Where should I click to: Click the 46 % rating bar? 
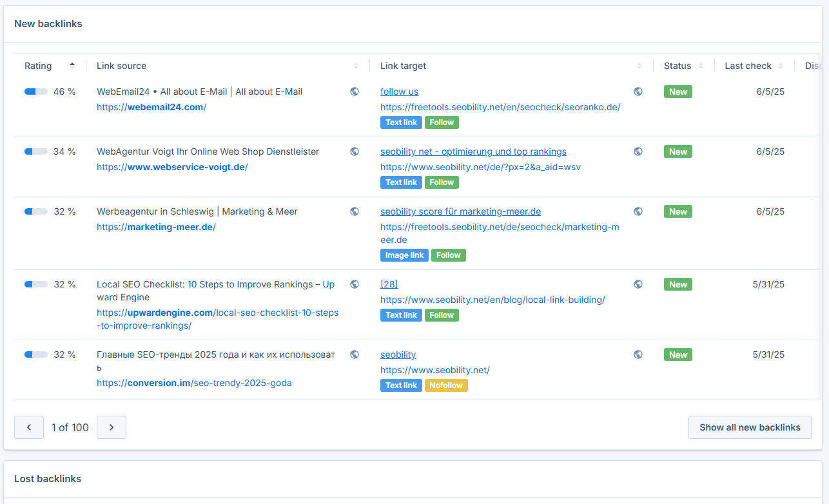36,92
